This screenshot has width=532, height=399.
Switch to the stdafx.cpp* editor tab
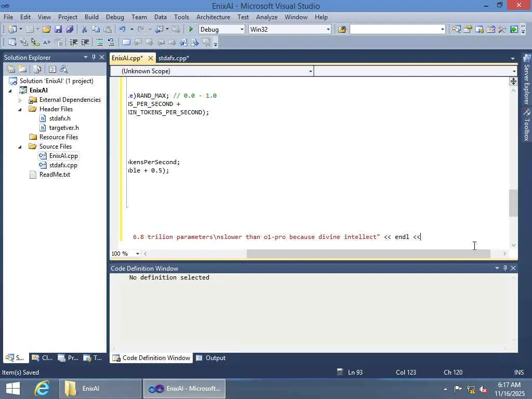pos(174,58)
